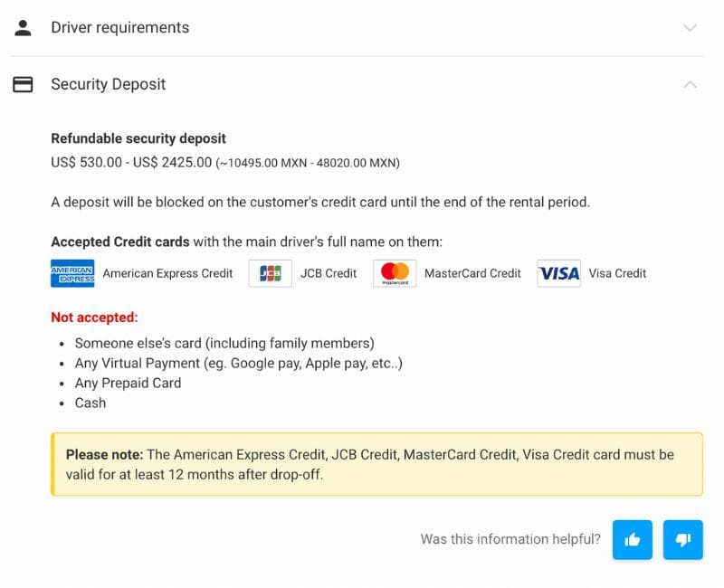This screenshot has width=724, height=588.
Task: Click the red Not accepted heading
Action: click(x=94, y=318)
